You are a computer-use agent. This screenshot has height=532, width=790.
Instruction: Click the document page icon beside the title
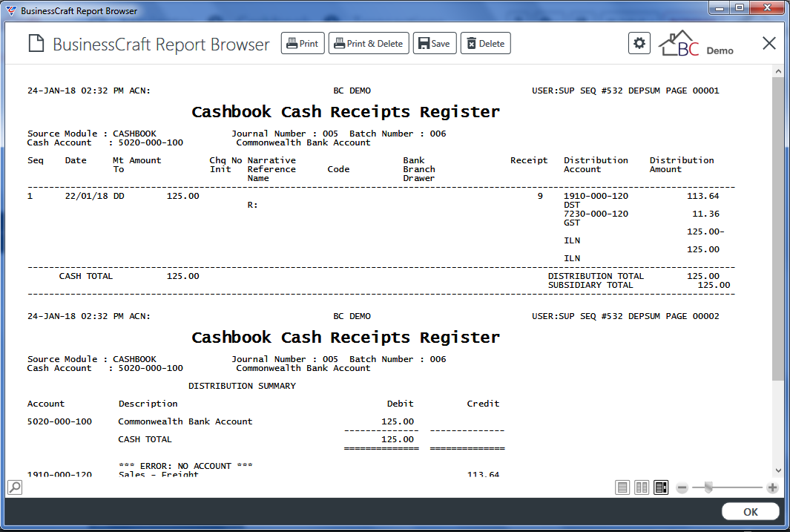[36, 43]
